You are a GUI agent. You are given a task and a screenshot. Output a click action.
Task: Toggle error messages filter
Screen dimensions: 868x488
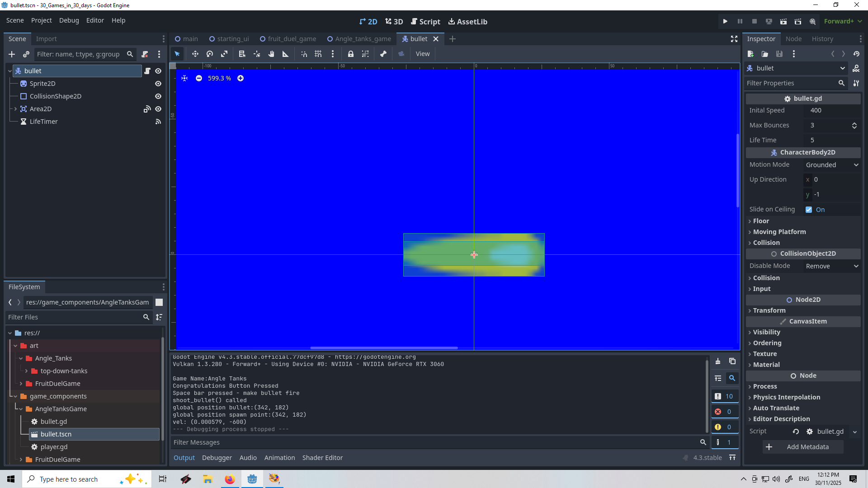click(x=725, y=412)
